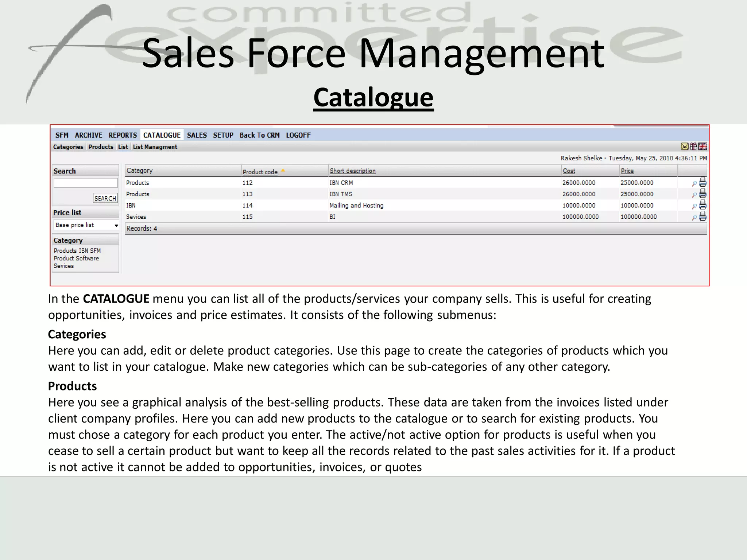The image size is (747, 560).
Task: Select Sevices in the Category side panel
Action: [x=63, y=266]
